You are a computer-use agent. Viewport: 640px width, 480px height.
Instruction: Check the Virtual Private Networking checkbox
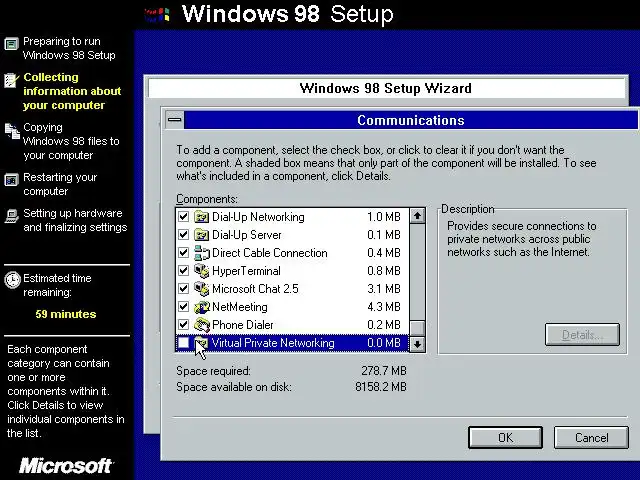pos(184,342)
